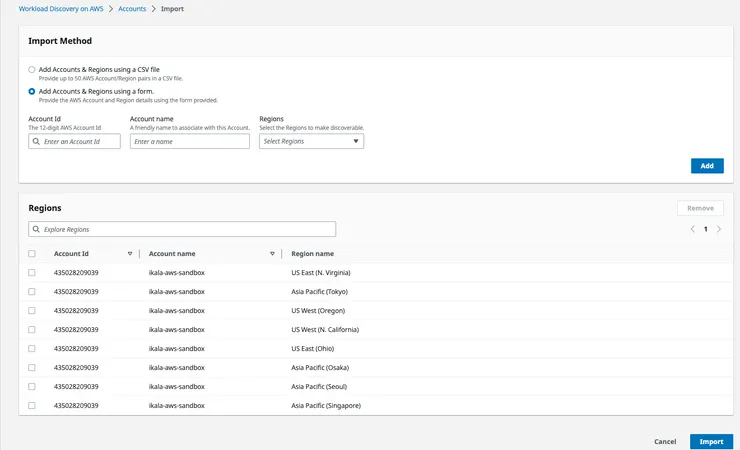This screenshot has height=450, width=740.
Task: Open Workload Discovery on AWS breadcrumb
Action: click(61, 9)
